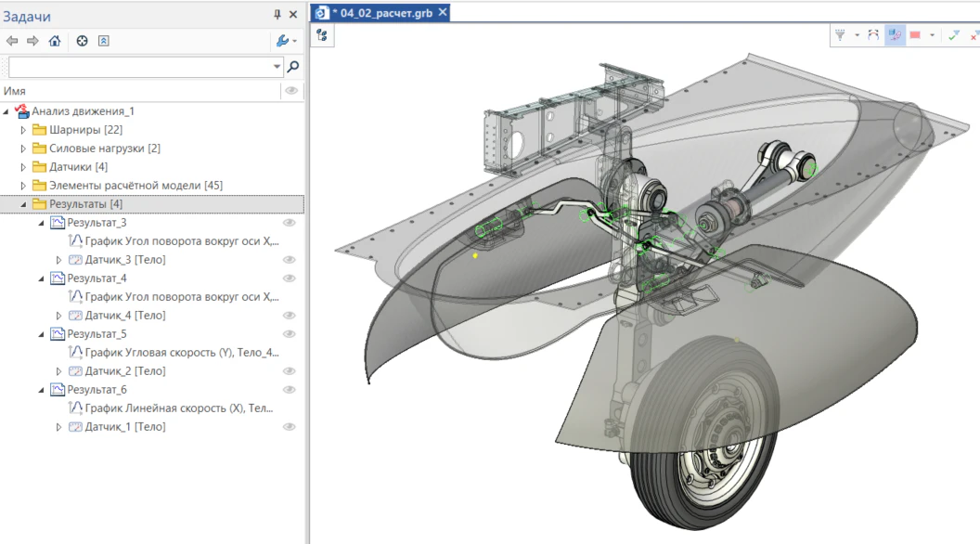Open the wrench settings dropdown
980x544 pixels.
click(x=286, y=41)
